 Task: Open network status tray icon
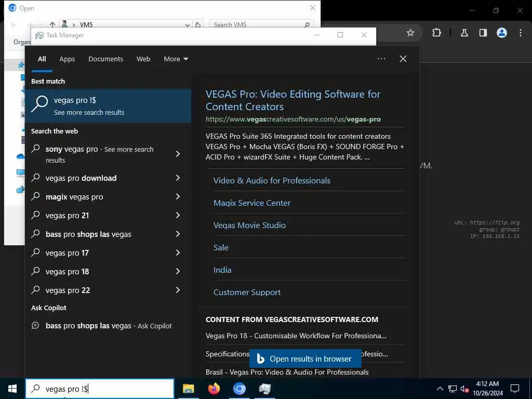pyautogui.click(x=453, y=389)
